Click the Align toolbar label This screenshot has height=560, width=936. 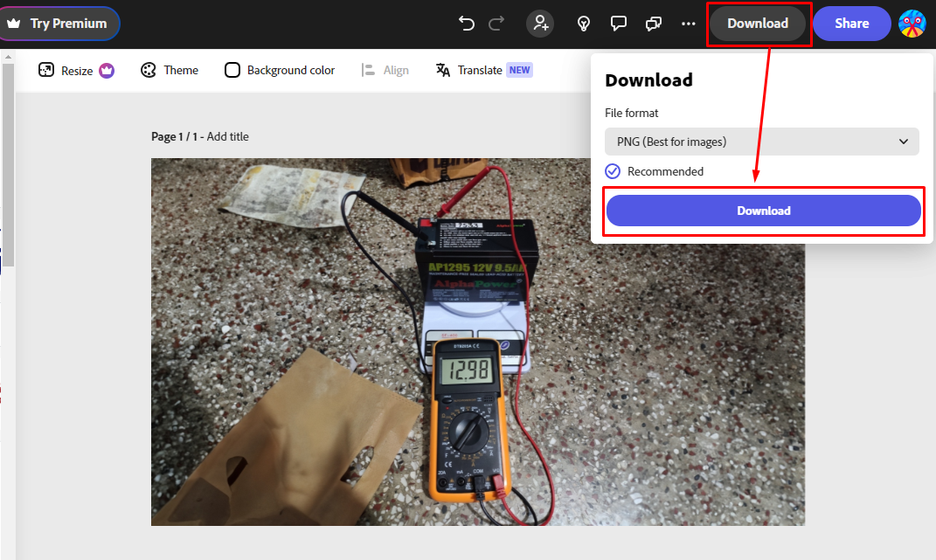(396, 71)
